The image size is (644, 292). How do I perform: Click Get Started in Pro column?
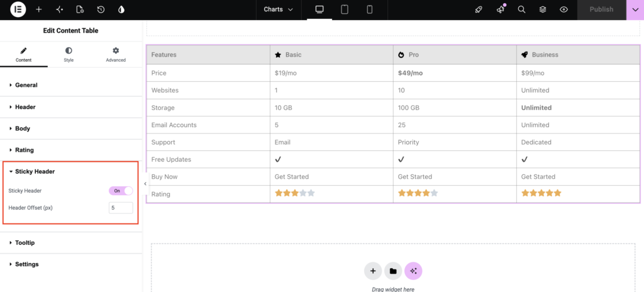coord(415,177)
